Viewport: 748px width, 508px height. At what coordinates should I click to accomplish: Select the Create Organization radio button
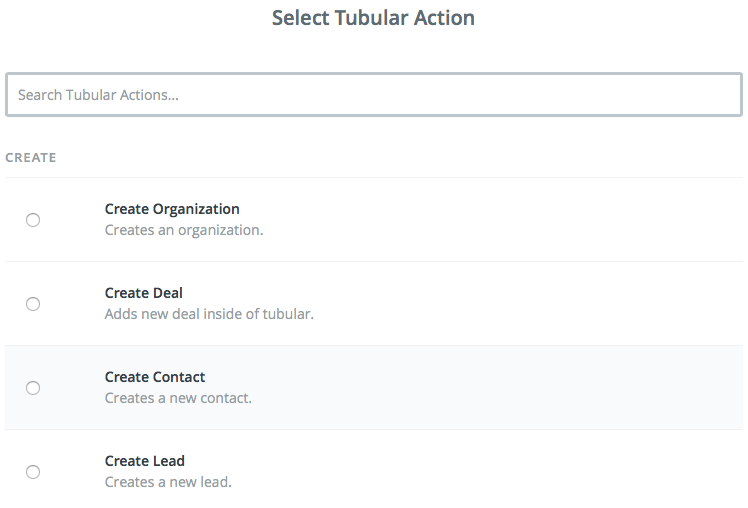coord(33,220)
